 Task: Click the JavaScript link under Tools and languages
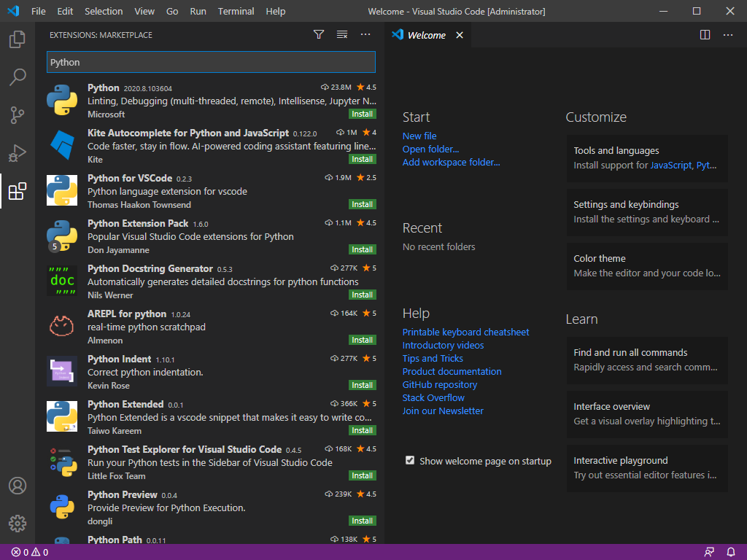671,166
